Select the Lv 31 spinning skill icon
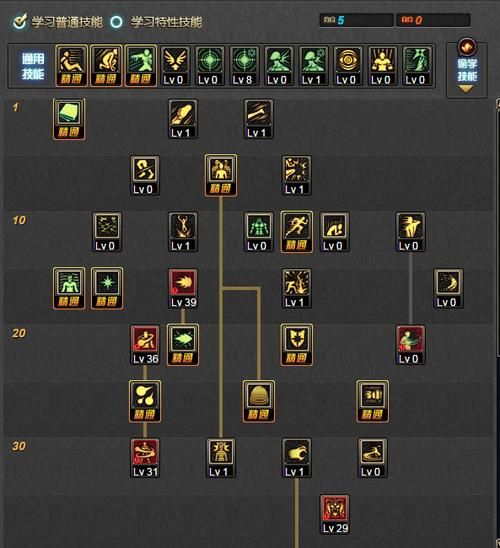Viewport: 500px width, 548px height. pos(145,458)
